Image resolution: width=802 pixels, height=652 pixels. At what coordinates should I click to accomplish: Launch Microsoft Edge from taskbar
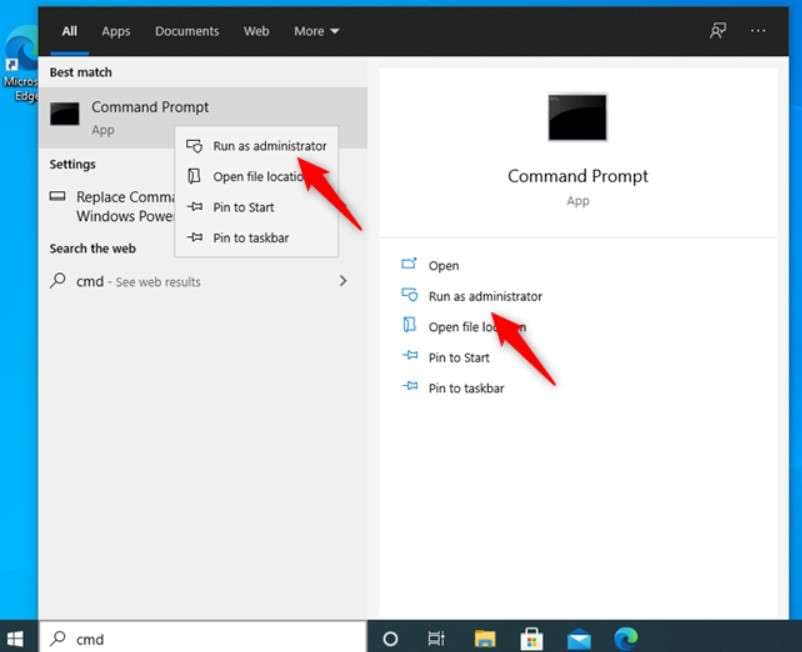(626, 638)
